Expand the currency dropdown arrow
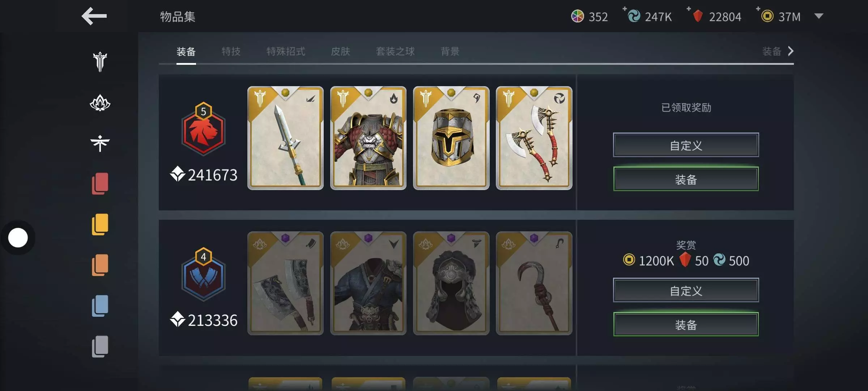868x391 pixels. click(x=819, y=16)
